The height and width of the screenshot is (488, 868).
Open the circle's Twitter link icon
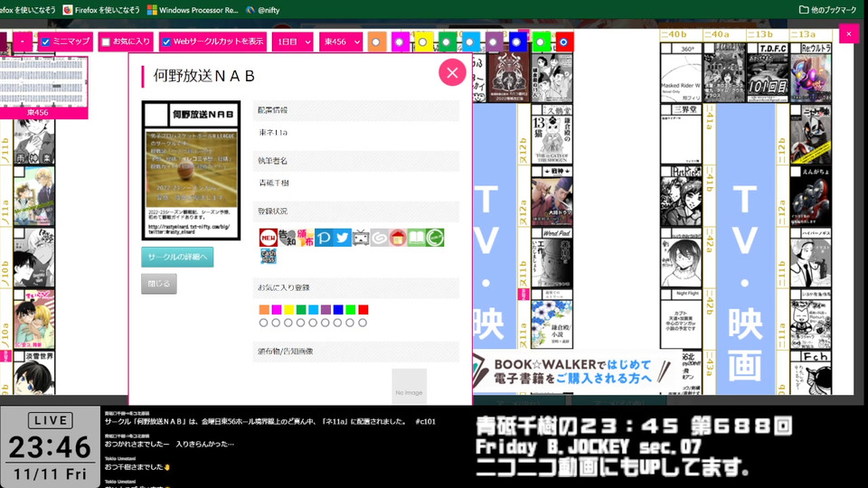(342, 238)
